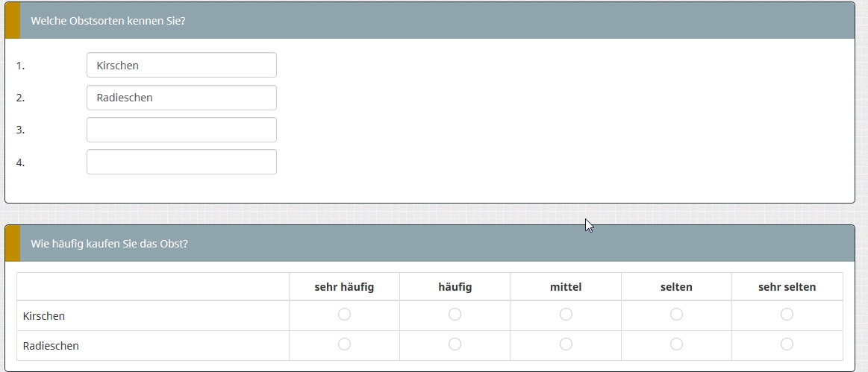Click the Radieschen row label in table

(51, 346)
